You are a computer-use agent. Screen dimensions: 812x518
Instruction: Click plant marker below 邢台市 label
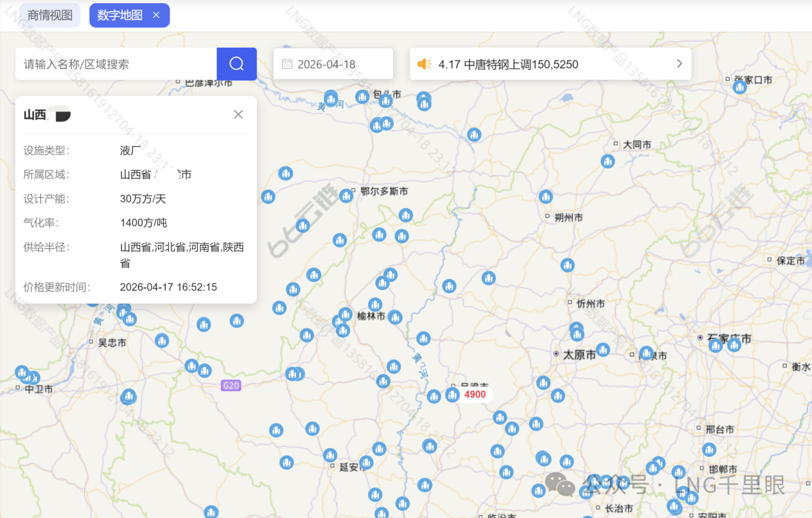click(709, 449)
